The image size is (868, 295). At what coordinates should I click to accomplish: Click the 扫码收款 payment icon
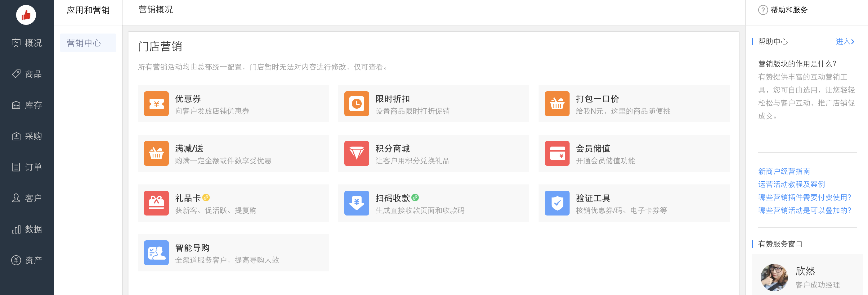(x=357, y=203)
